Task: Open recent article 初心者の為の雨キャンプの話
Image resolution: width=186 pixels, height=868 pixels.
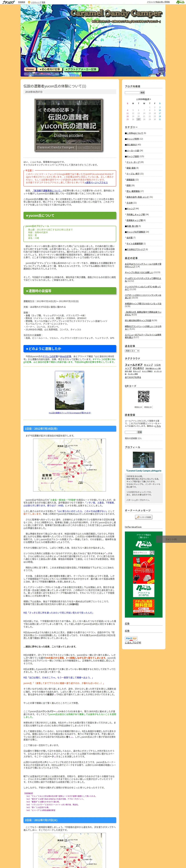Action: click(138, 320)
